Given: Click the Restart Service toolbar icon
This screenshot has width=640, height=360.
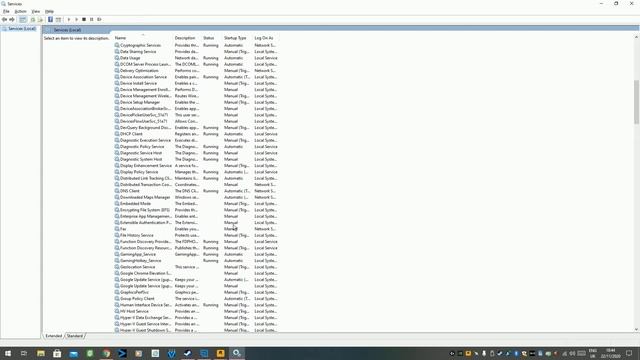Looking at the screenshot, I should [99, 20].
